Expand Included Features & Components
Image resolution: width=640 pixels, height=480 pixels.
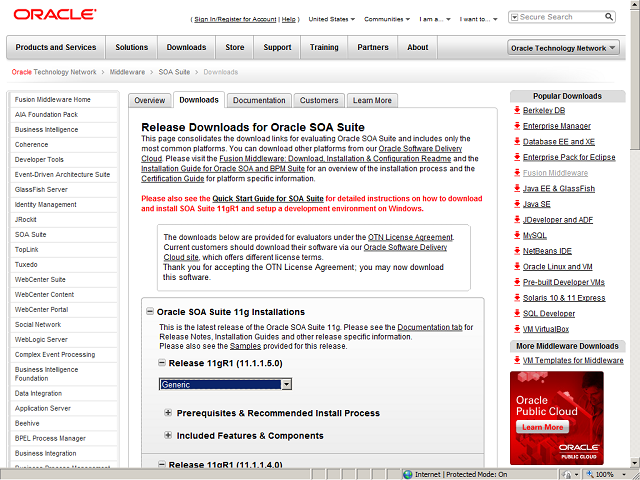click(168, 436)
